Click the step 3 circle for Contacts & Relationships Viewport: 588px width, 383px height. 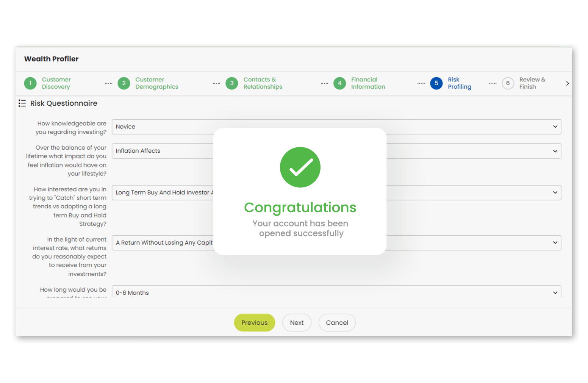232,83
